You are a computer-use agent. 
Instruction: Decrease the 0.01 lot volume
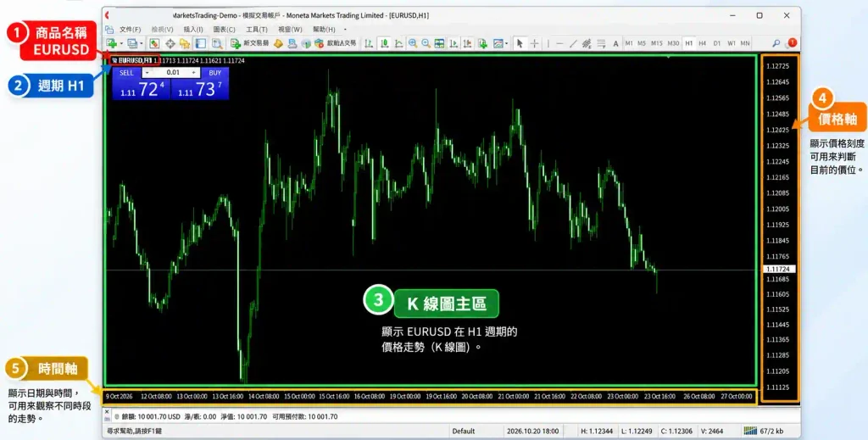coord(147,73)
